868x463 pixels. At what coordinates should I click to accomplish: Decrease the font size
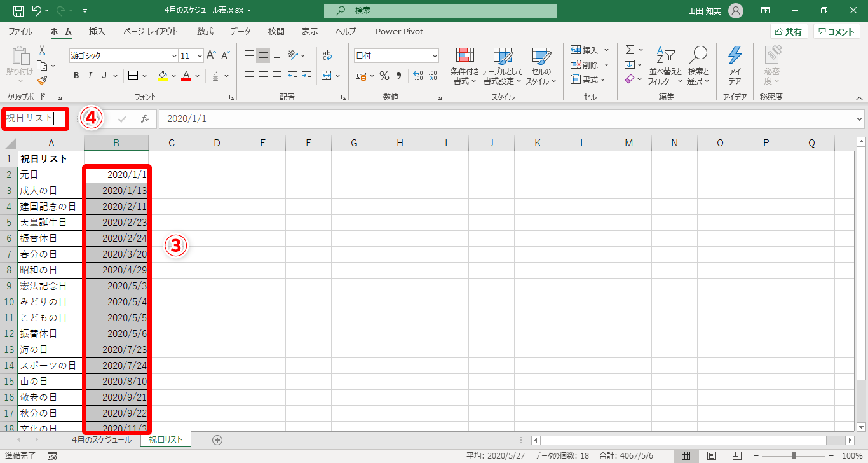[226, 55]
